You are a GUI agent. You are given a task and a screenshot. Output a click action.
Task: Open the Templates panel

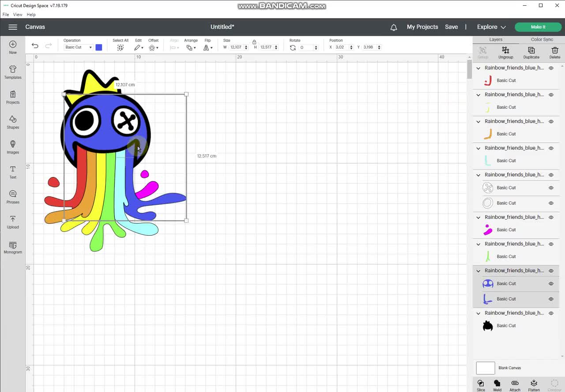(x=13, y=72)
